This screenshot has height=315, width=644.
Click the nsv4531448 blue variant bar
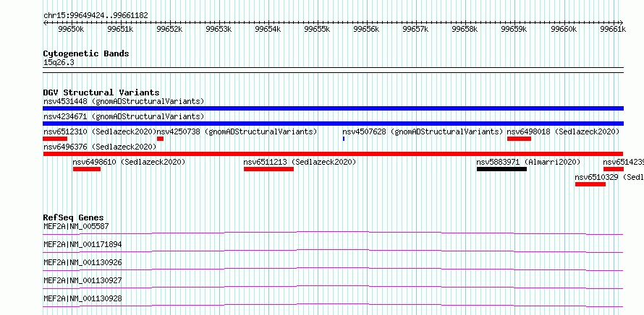click(x=333, y=108)
